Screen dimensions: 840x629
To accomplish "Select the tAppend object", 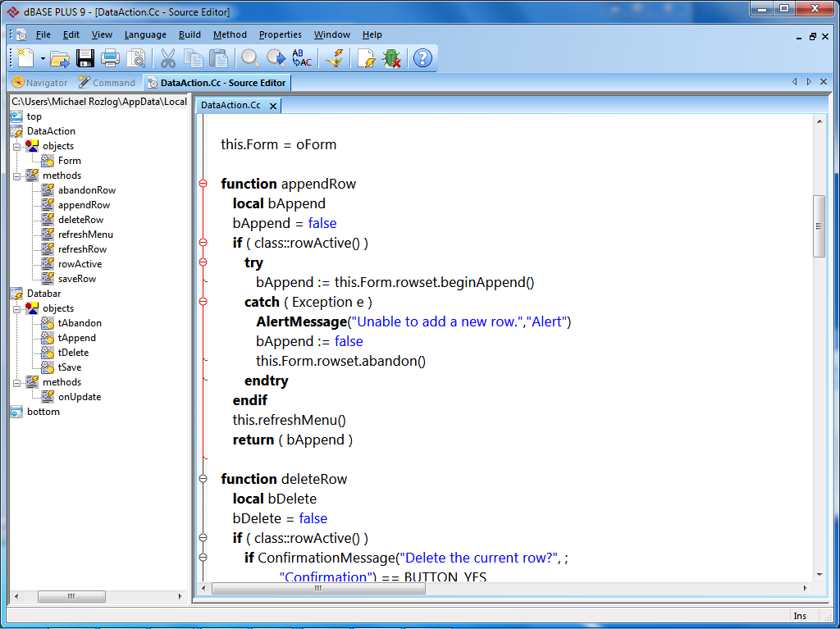I will [x=77, y=338].
